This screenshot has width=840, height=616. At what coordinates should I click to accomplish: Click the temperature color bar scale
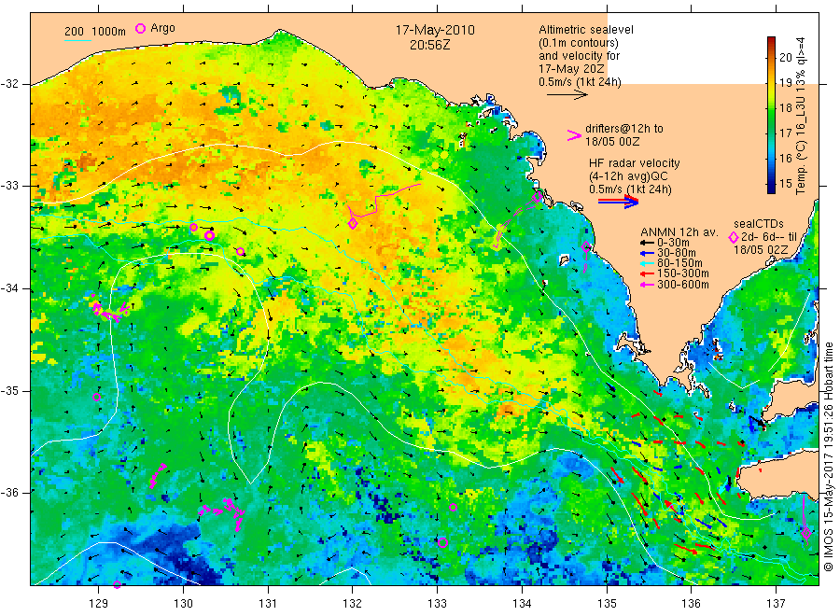point(771,115)
